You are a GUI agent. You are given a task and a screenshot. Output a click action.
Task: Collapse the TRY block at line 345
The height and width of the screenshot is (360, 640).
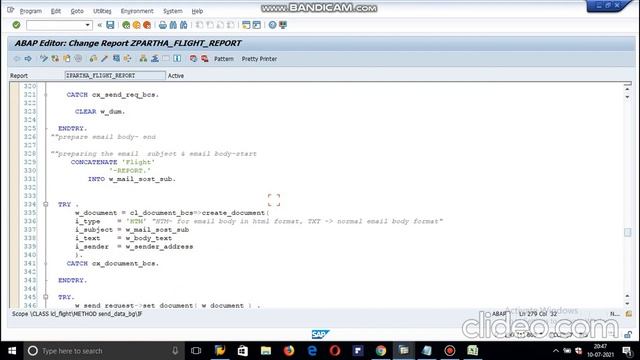point(46,297)
